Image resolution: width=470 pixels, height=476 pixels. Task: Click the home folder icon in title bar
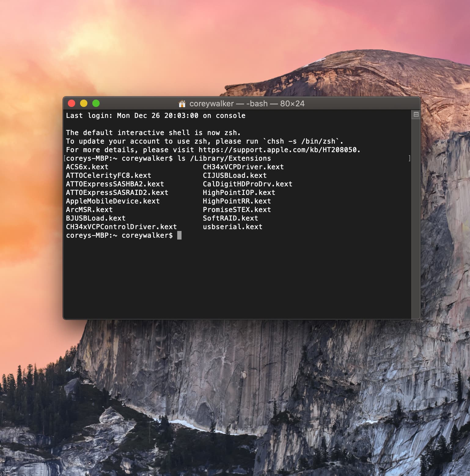click(182, 104)
